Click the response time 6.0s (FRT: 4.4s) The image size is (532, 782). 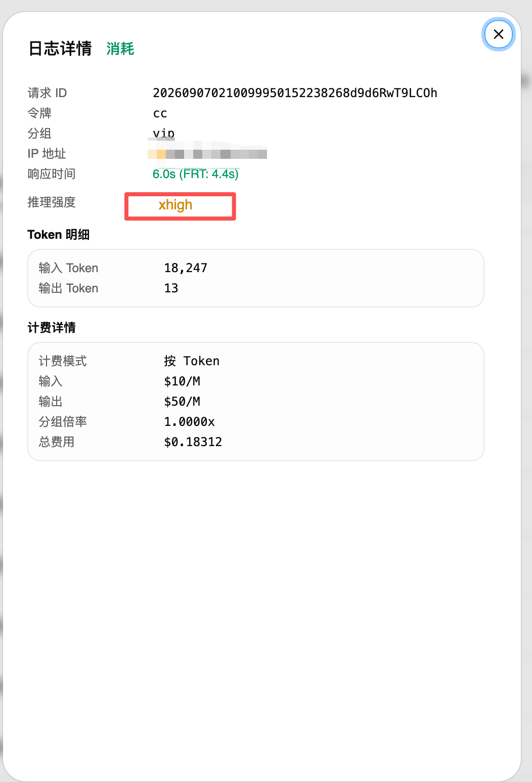click(196, 174)
